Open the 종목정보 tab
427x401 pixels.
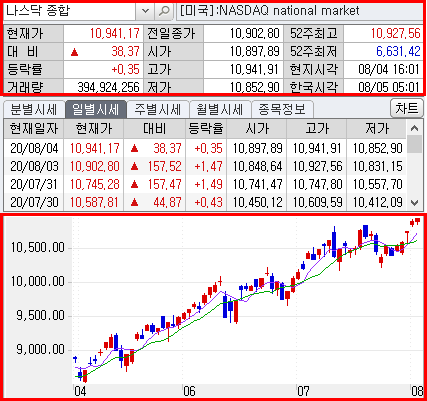click(x=282, y=109)
